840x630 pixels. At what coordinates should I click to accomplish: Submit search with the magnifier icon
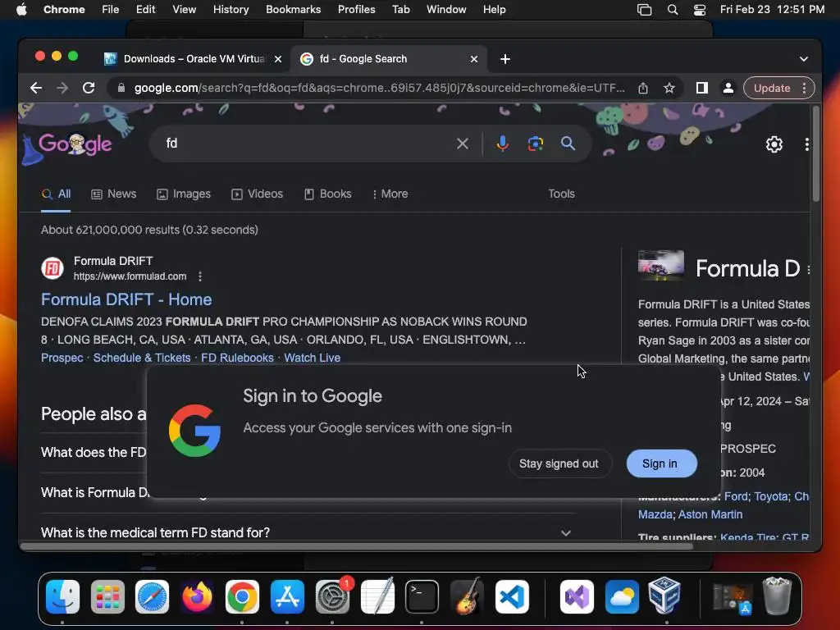[568, 144]
